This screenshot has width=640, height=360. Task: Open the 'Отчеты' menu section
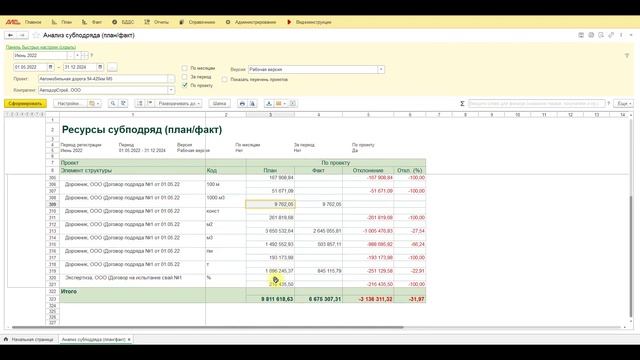click(x=157, y=22)
